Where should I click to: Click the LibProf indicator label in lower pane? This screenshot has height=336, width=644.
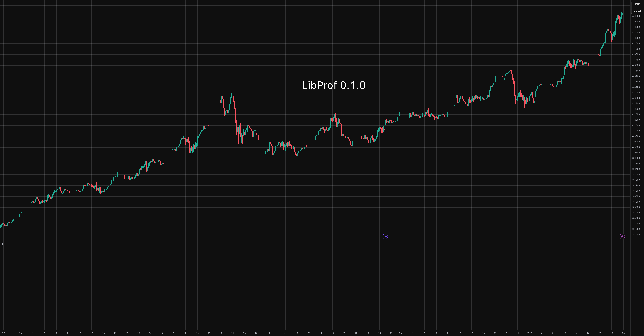pyautogui.click(x=7, y=244)
